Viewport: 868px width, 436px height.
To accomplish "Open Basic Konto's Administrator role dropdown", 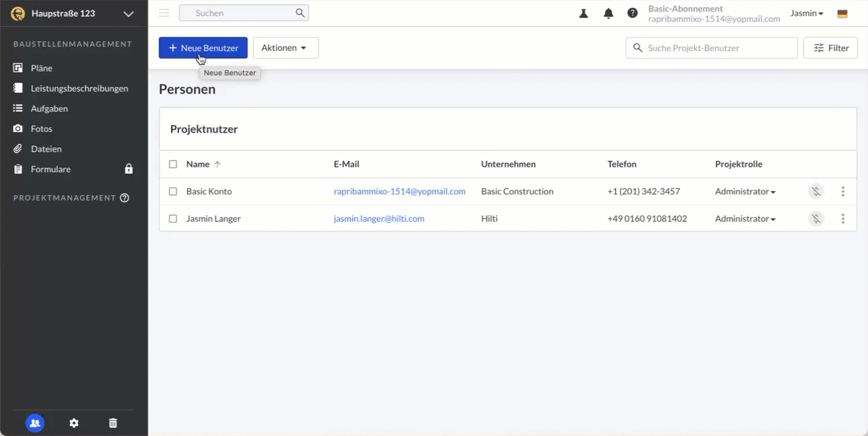I will click(745, 192).
